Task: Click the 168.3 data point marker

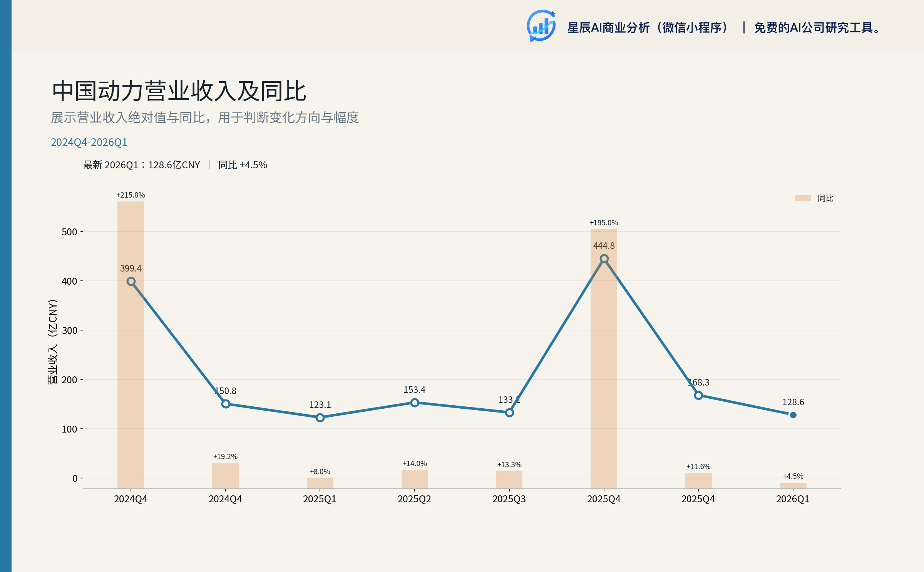Action: pyautogui.click(x=698, y=395)
